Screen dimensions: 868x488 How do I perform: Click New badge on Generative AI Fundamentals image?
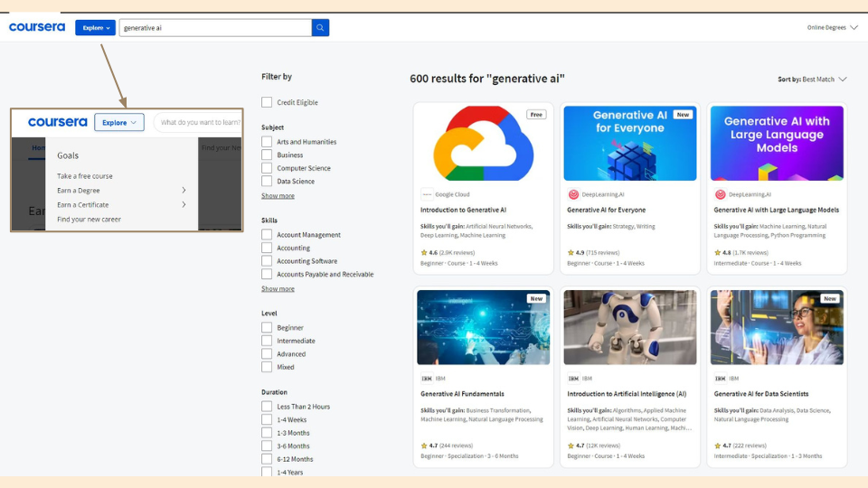[536, 298]
